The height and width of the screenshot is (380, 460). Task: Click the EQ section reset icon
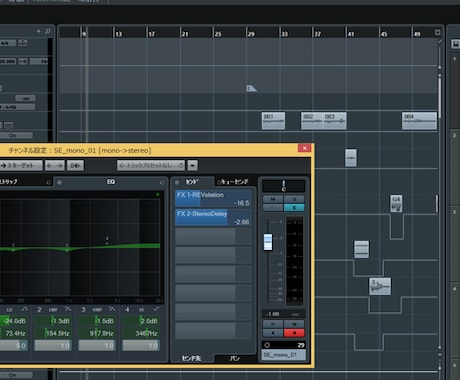[x=162, y=182]
